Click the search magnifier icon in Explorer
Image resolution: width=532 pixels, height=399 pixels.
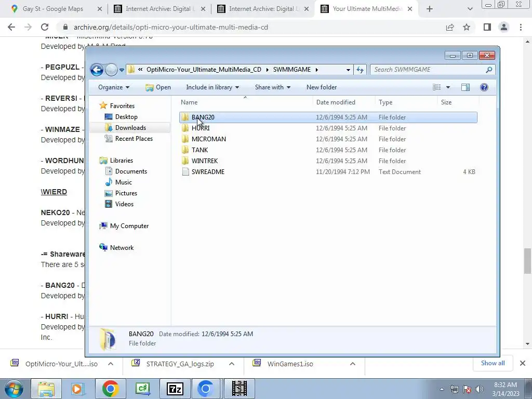489,70
